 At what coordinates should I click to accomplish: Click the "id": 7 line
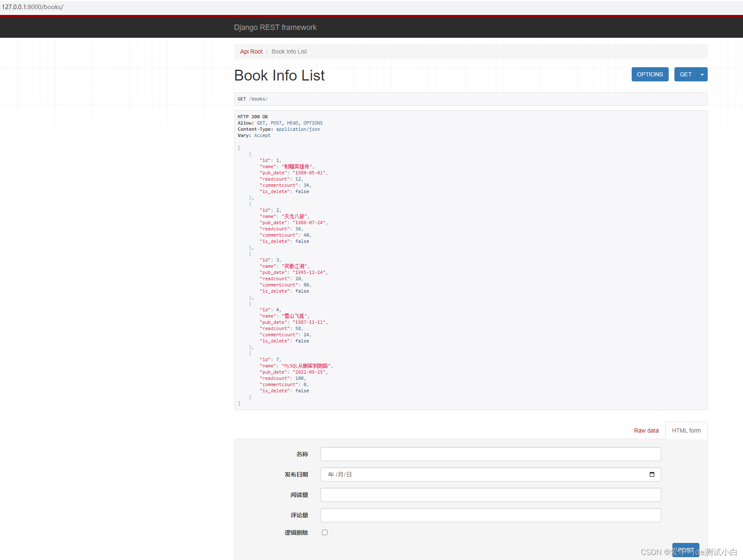tap(270, 359)
